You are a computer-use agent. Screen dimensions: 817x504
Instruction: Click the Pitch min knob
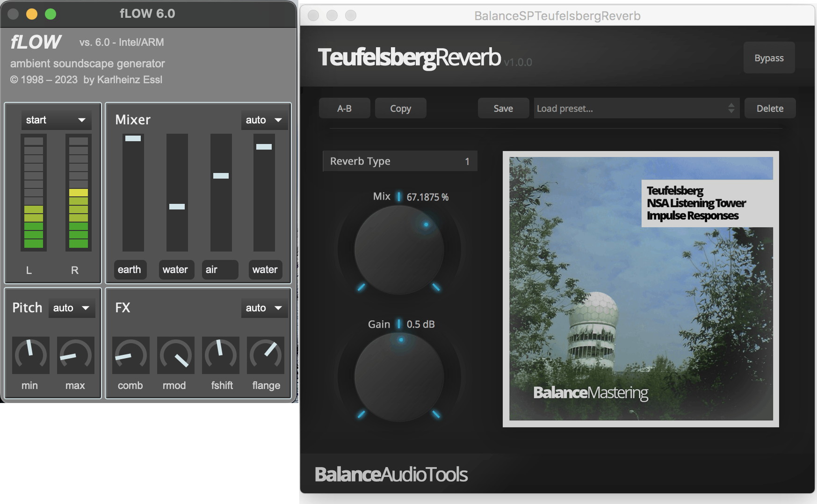(31, 355)
